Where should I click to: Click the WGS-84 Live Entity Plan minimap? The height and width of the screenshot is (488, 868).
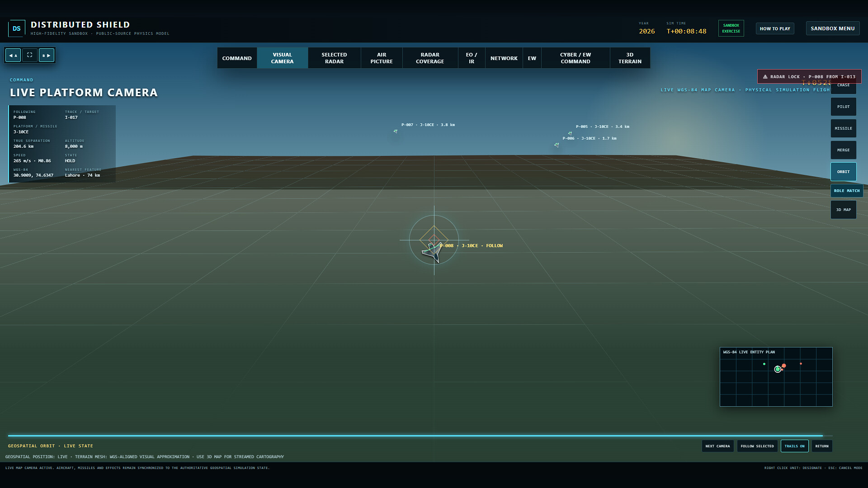coord(776,377)
